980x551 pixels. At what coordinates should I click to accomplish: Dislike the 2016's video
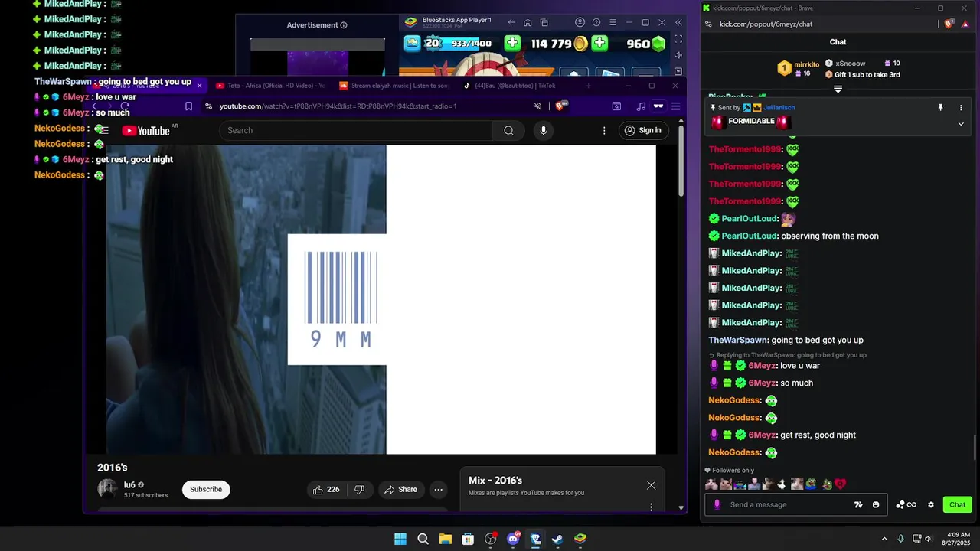(359, 490)
